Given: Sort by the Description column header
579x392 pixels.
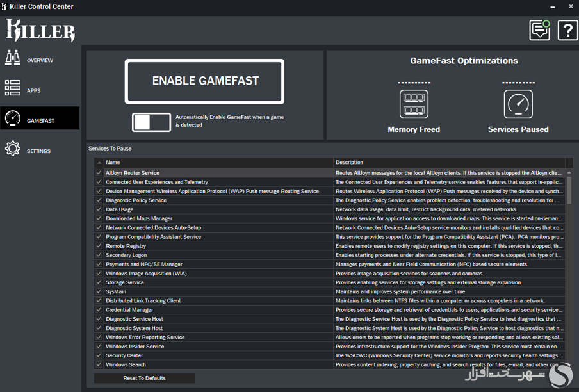Looking at the screenshot, I should 450,163.
